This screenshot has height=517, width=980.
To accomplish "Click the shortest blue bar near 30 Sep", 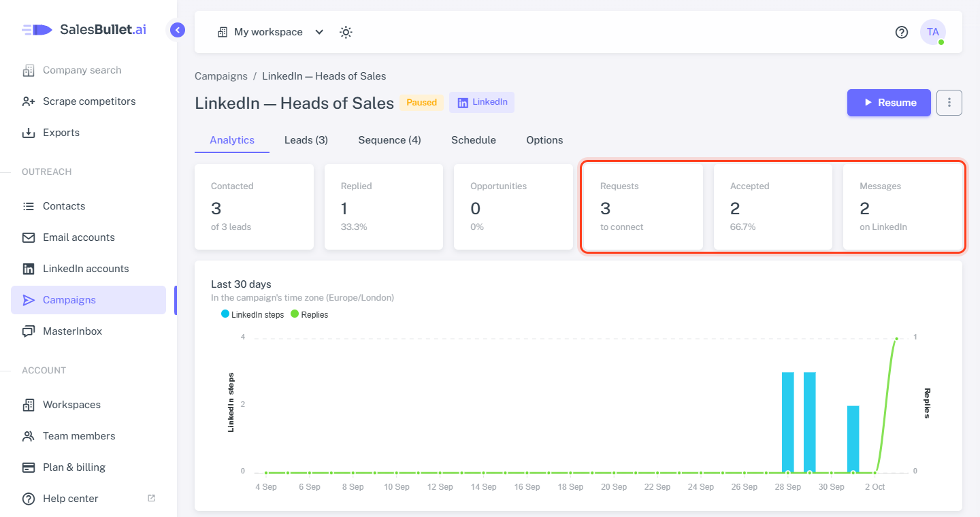I will click(x=853, y=439).
